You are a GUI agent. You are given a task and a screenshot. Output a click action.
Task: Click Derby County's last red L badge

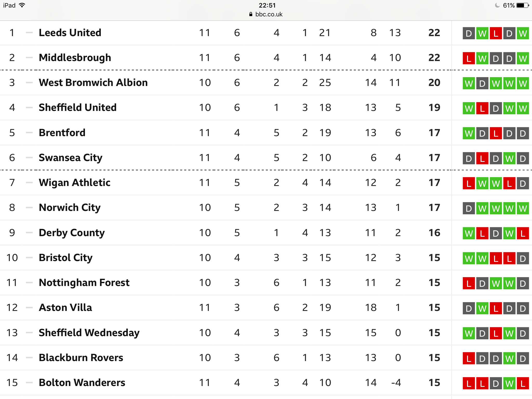tap(523, 233)
